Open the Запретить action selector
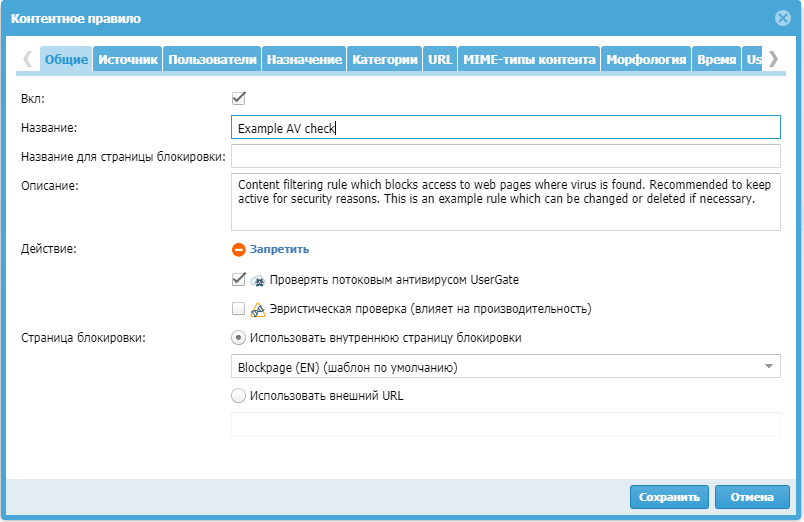Image resolution: width=804 pixels, height=522 pixels. (x=279, y=250)
